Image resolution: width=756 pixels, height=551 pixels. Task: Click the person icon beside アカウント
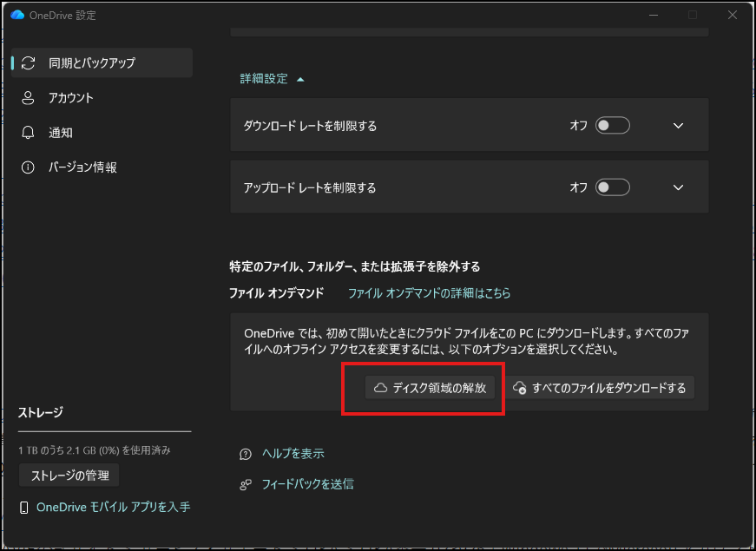(x=28, y=98)
